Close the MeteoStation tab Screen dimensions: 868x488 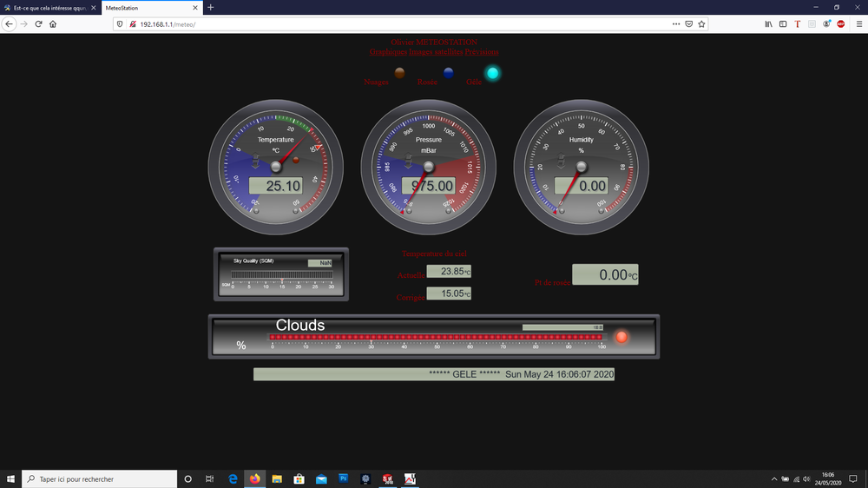(x=194, y=8)
